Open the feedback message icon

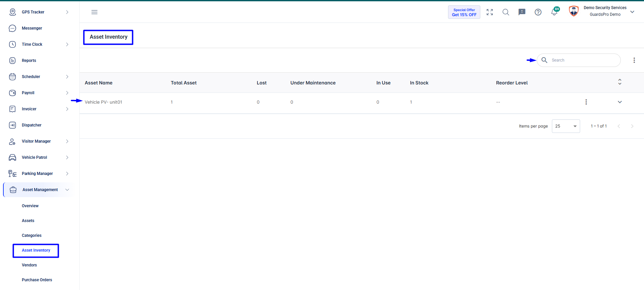pos(522,12)
